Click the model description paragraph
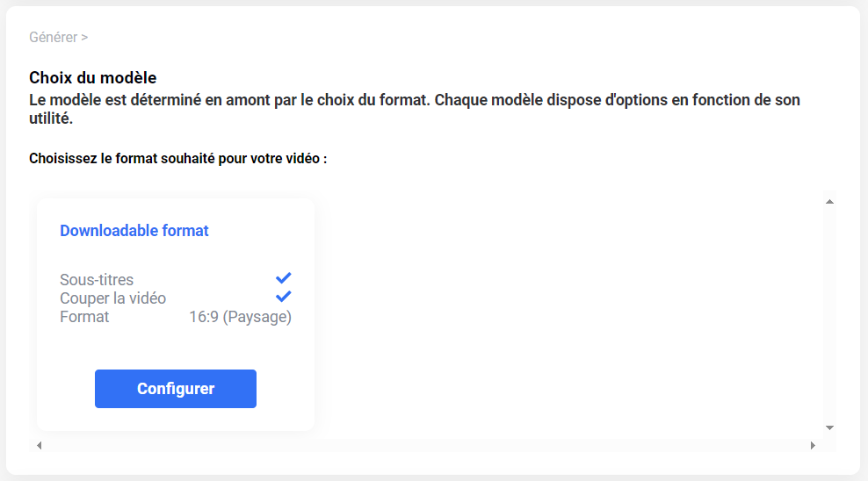Screen dimensions: 868x481 (x=415, y=109)
